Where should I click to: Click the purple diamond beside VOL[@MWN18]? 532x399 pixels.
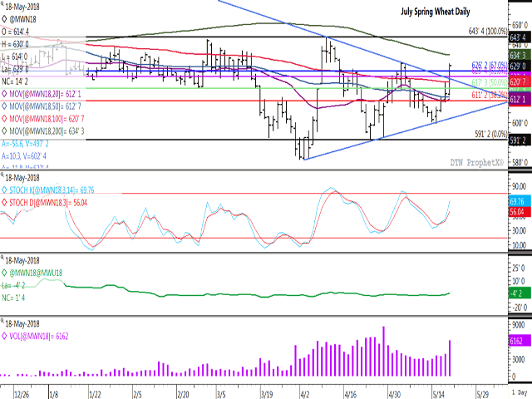(x=4, y=336)
